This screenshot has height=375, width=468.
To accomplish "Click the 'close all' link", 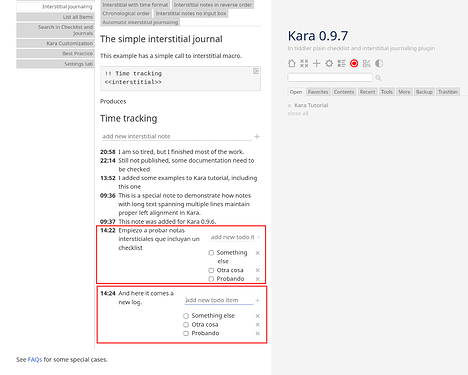I will pyautogui.click(x=298, y=113).
